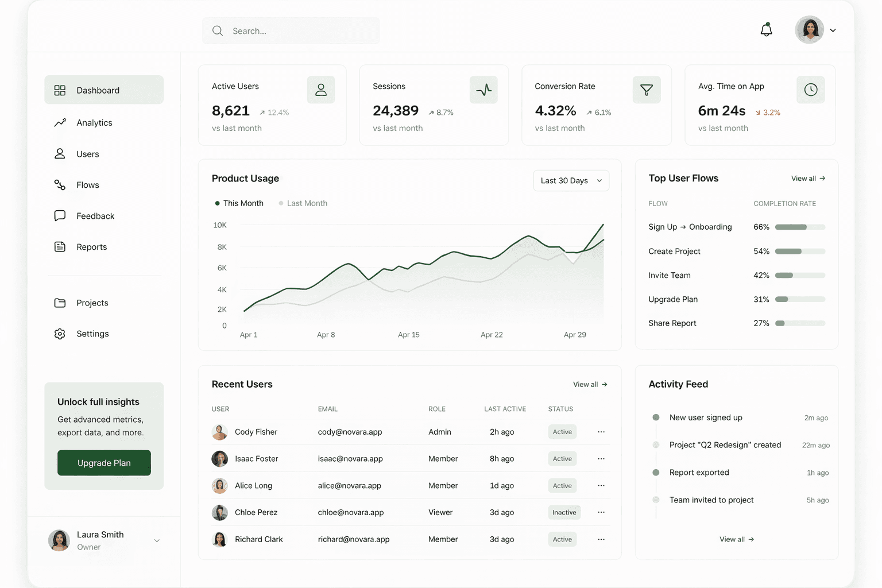The image size is (882, 588).
Task: Select the Invite Team flow row
Action: click(x=737, y=276)
